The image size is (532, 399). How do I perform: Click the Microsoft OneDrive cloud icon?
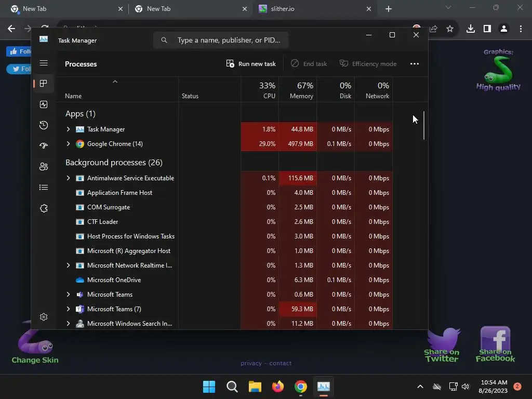click(79, 280)
